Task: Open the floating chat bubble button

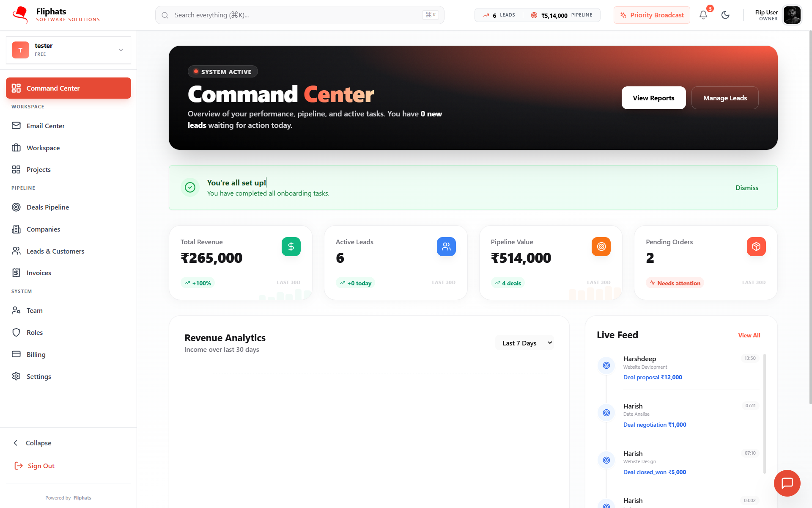Action: pos(787,483)
